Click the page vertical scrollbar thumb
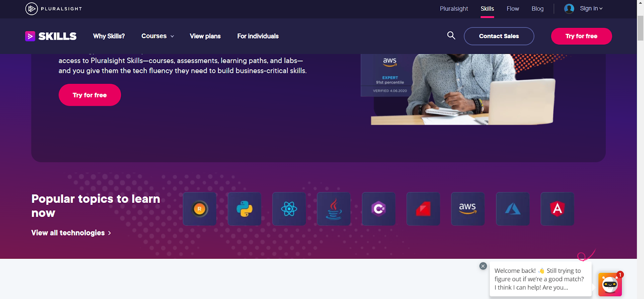The width and height of the screenshot is (644, 299). coord(640,28)
